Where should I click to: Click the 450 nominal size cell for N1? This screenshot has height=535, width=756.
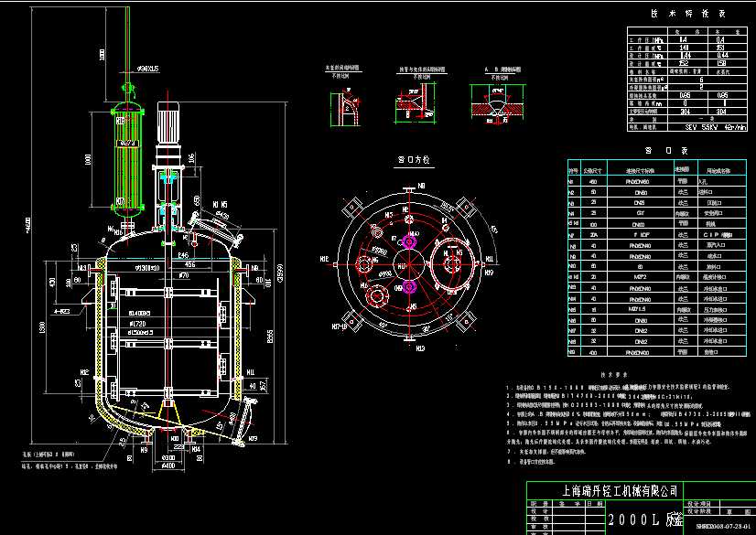pyautogui.click(x=593, y=182)
